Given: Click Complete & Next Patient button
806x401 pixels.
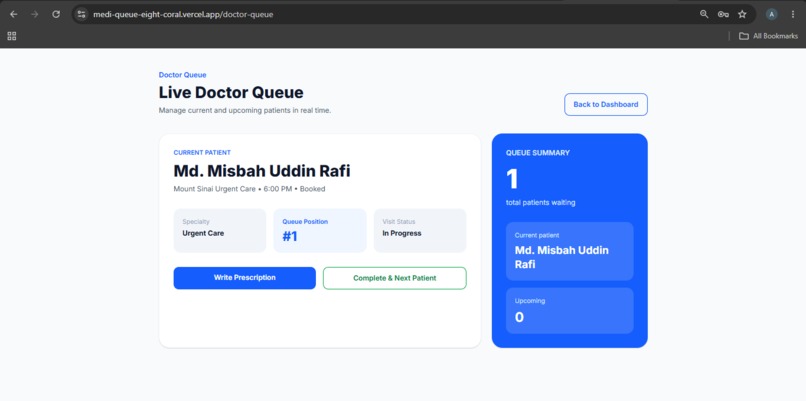Looking at the screenshot, I should click(x=395, y=278).
